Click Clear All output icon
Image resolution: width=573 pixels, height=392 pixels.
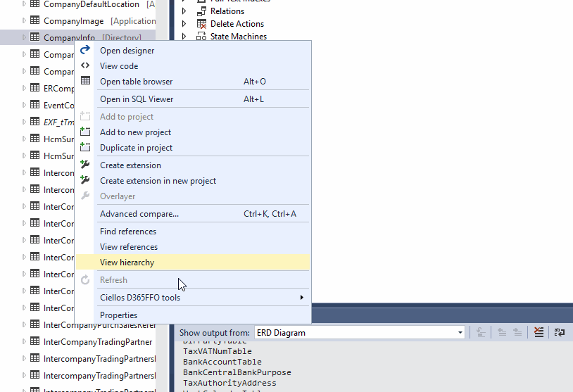tap(539, 332)
